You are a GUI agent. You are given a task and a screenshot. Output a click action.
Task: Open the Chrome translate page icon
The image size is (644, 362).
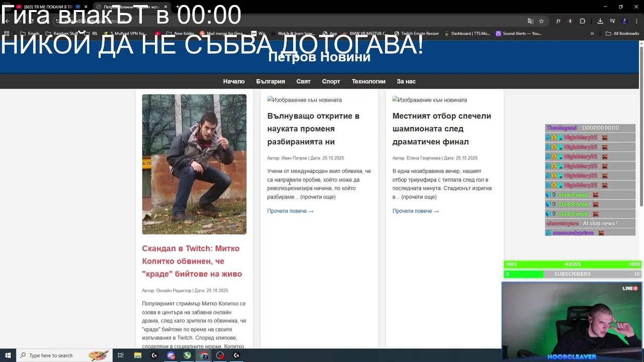click(x=530, y=21)
